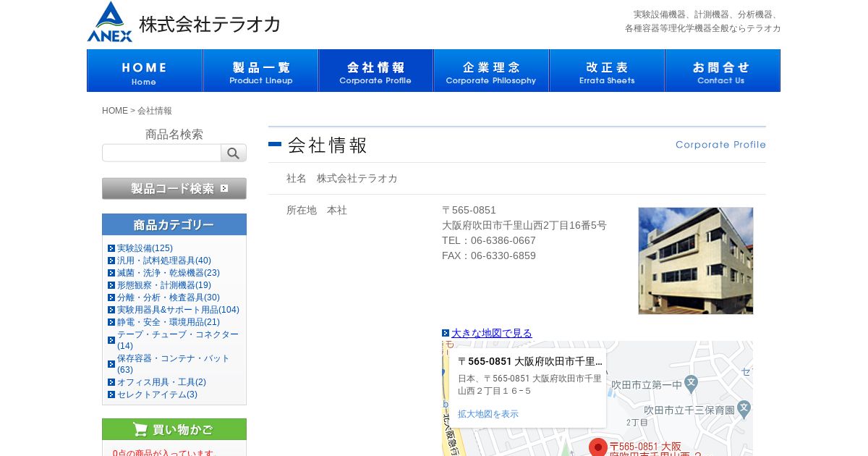Click 大きな地図で見る link
The image size is (868, 456).
pyautogui.click(x=492, y=333)
